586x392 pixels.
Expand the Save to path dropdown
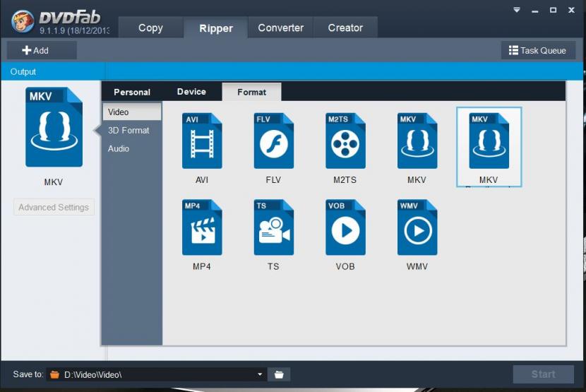click(260, 374)
